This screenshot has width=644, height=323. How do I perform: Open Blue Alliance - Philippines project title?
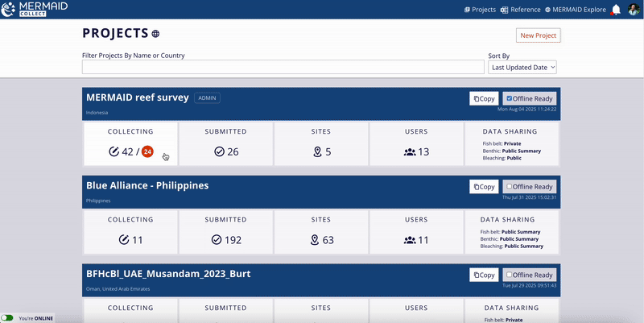(x=147, y=186)
